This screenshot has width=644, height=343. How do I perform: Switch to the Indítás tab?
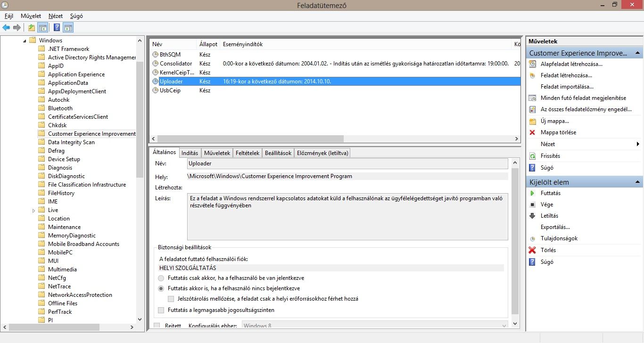pos(190,153)
